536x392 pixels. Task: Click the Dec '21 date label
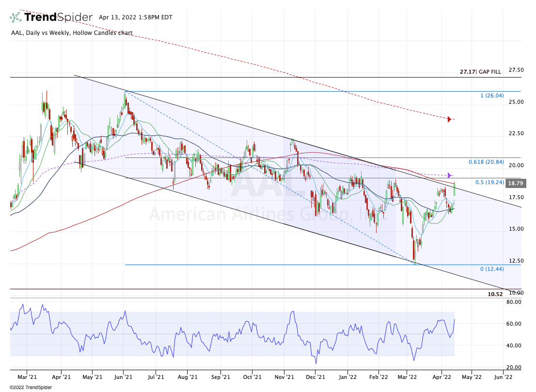[x=315, y=377]
